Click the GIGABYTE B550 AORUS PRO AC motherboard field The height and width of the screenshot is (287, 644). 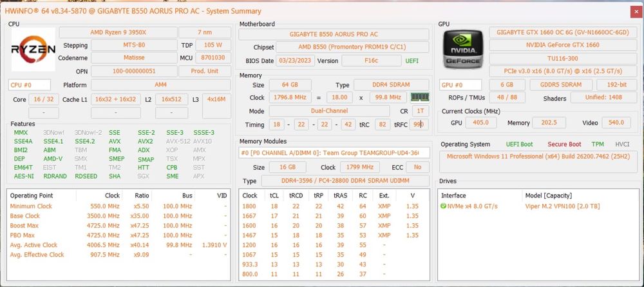334,35
